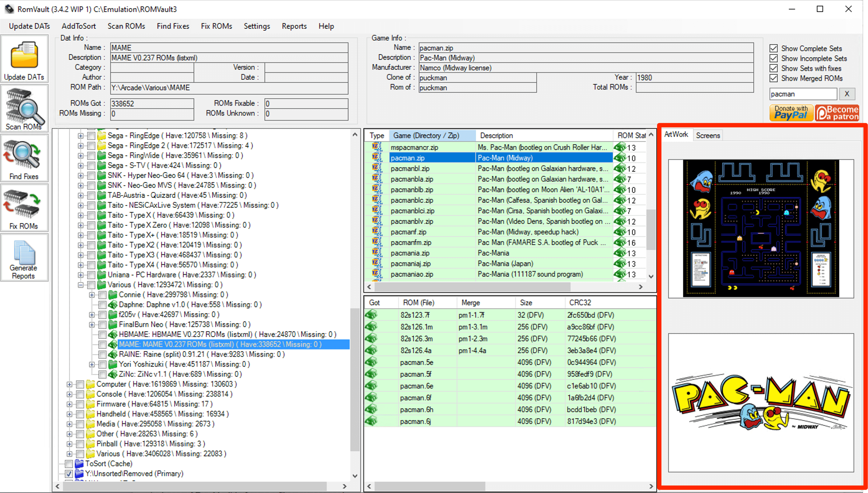Click the DAT icon of ZiNc v1.1
The height and width of the screenshot is (493, 868).
tap(113, 374)
